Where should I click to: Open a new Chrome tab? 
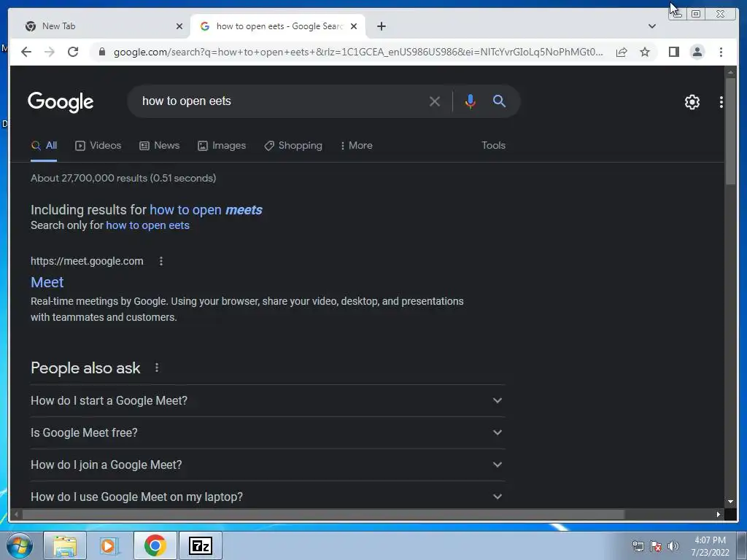pyautogui.click(x=381, y=26)
